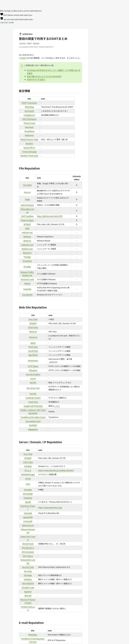Image resolution: width=129 pixels, height=644 pixels.
Task: Click the heart icon beside article delivery text
Action: tap(2, 14)
